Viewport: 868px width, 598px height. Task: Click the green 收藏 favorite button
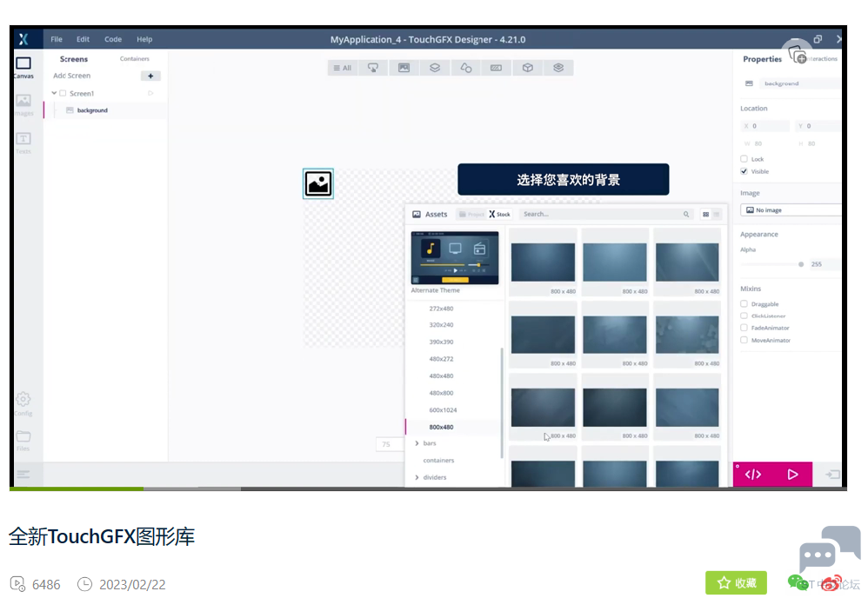tap(737, 582)
